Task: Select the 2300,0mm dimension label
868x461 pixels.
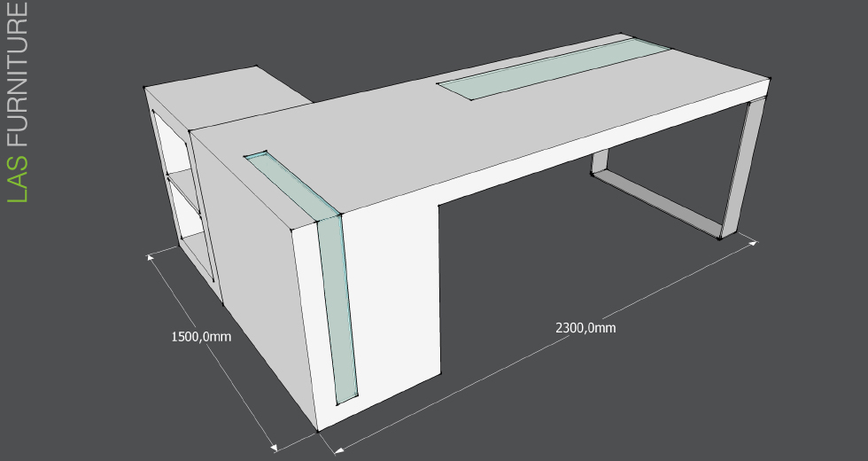Action: [x=585, y=327]
